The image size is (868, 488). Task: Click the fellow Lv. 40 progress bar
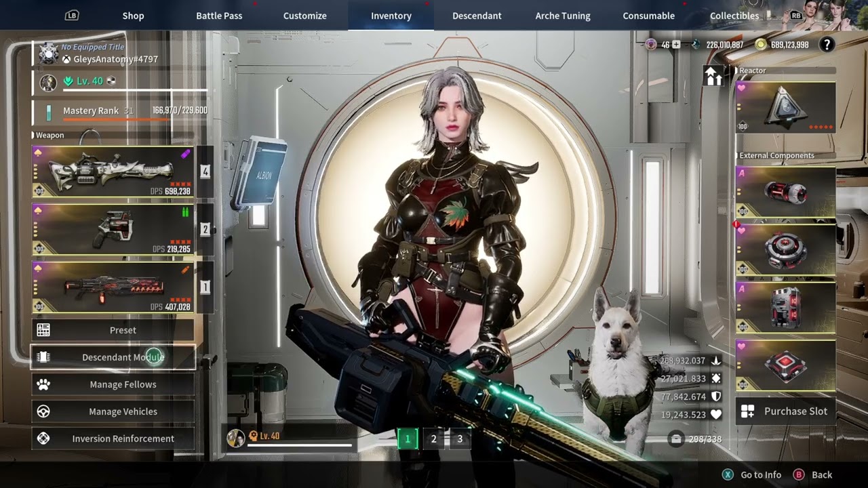point(300,445)
